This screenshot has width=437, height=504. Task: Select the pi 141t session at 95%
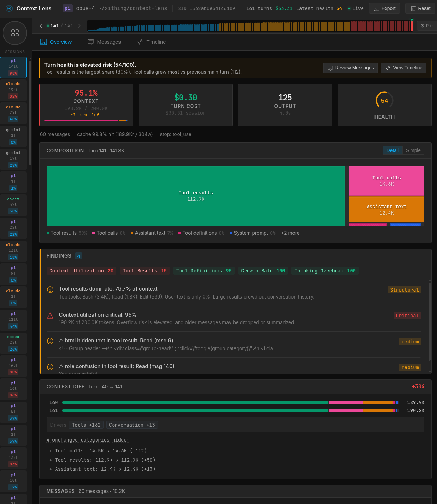[x=13, y=67]
